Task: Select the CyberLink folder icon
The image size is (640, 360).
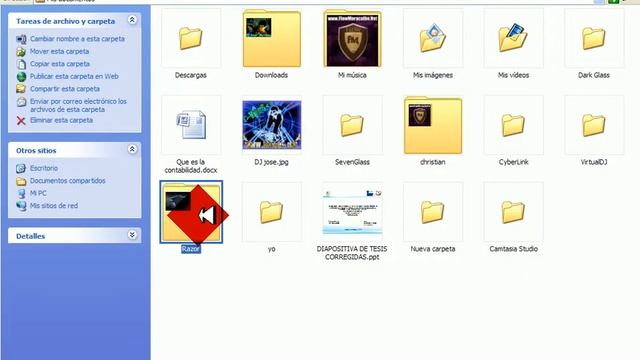Action: pos(513,125)
